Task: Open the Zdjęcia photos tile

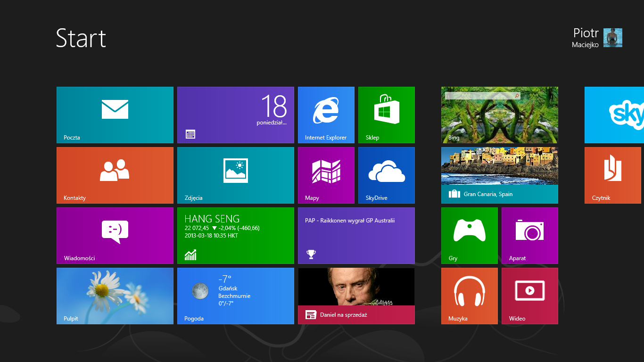Action: point(235,175)
